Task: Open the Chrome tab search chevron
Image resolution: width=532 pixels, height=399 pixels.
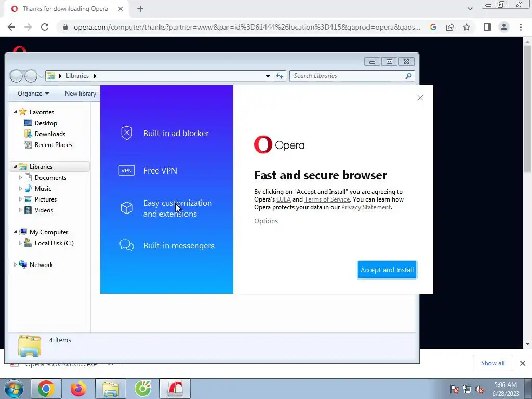Action: 470,9
